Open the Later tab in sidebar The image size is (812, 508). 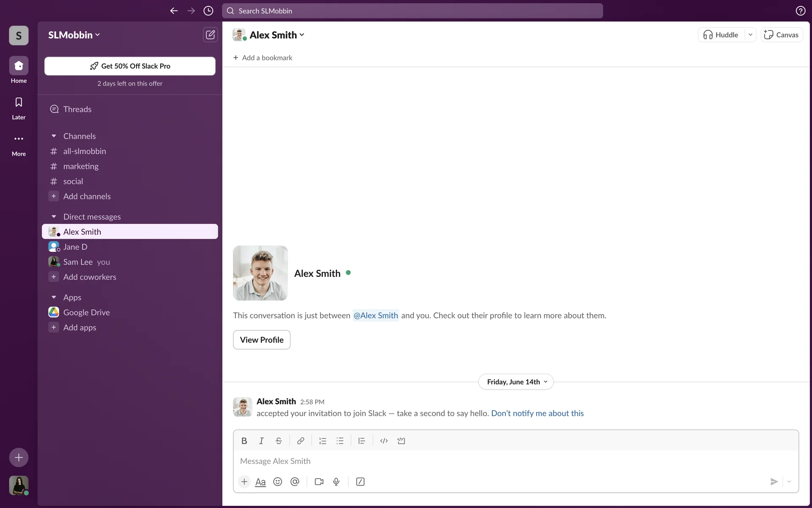pos(19,108)
